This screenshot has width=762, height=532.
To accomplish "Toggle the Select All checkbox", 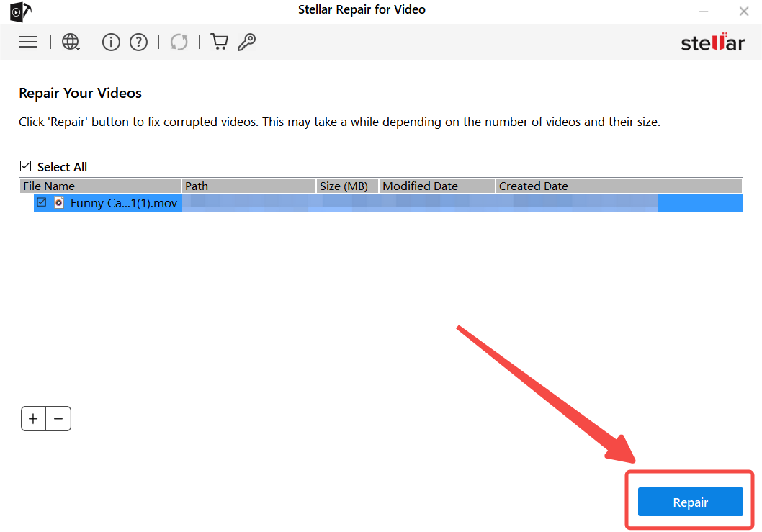I will (x=26, y=166).
